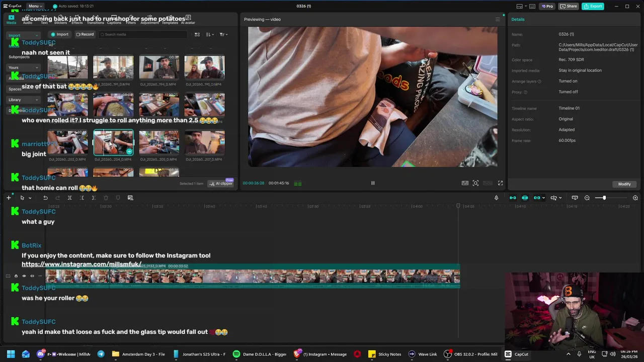Open Spotify from the taskbar

[x=260, y=354]
